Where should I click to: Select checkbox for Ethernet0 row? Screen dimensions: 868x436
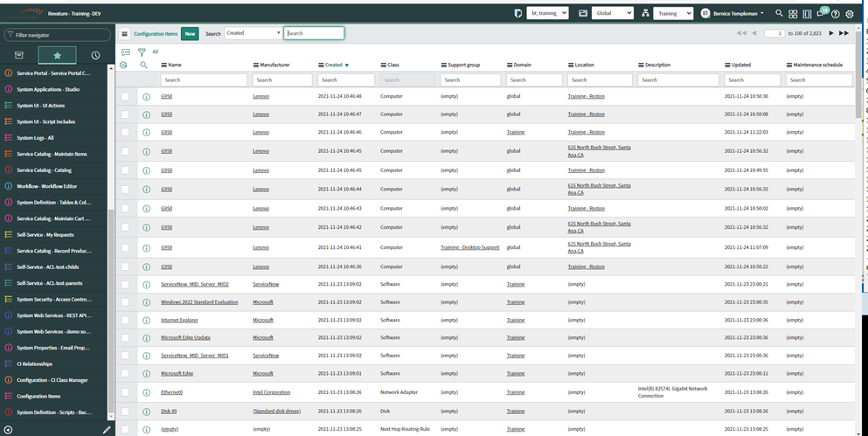[125, 392]
